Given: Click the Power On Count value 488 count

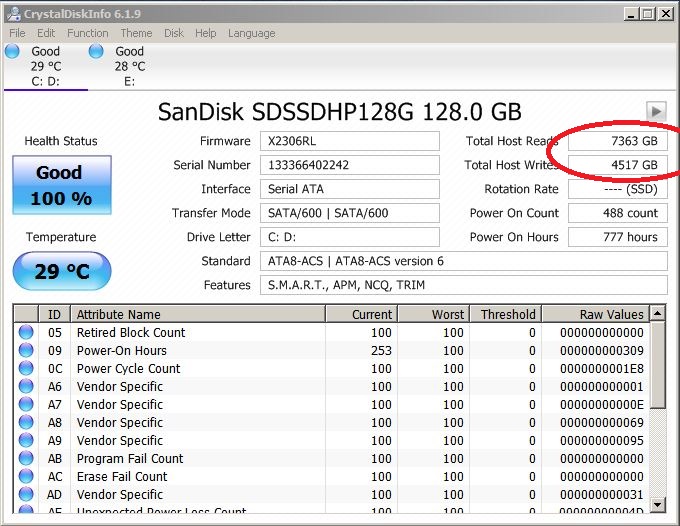Looking at the screenshot, I should [x=618, y=213].
